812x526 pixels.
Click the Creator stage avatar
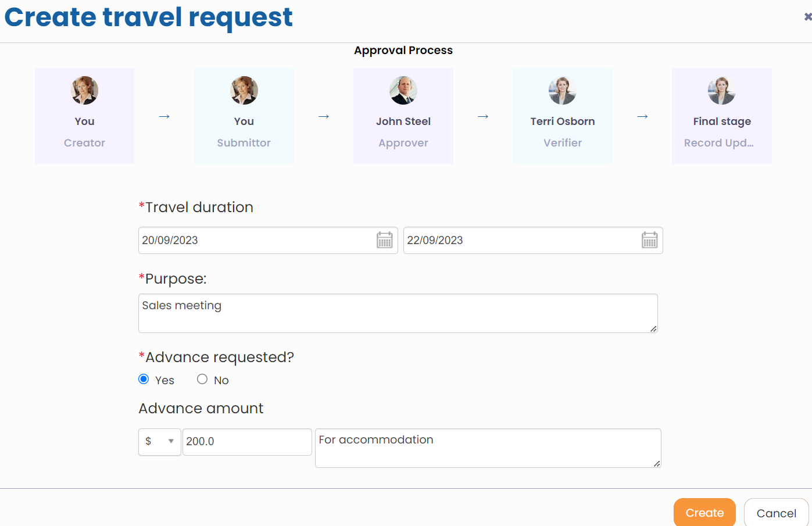(x=84, y=91)
